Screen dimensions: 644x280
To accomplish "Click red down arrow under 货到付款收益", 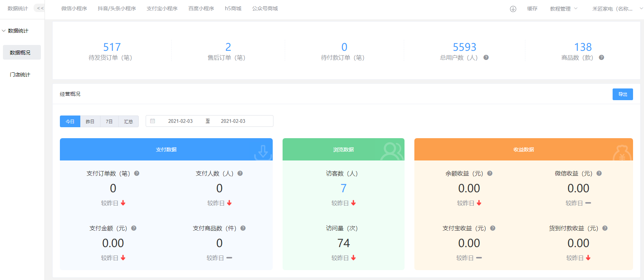I will tap(588, 258).
